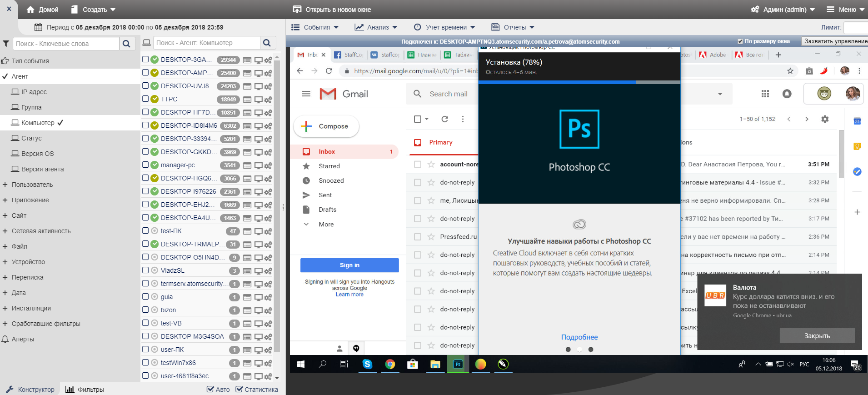Open Google Calendar side panel icon
The width and height of the screenshot is (868, 395).
[857, 121]
